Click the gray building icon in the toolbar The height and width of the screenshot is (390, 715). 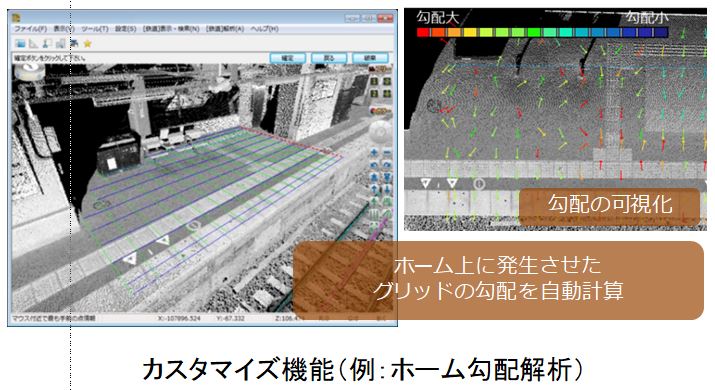(x=60, y=43)
